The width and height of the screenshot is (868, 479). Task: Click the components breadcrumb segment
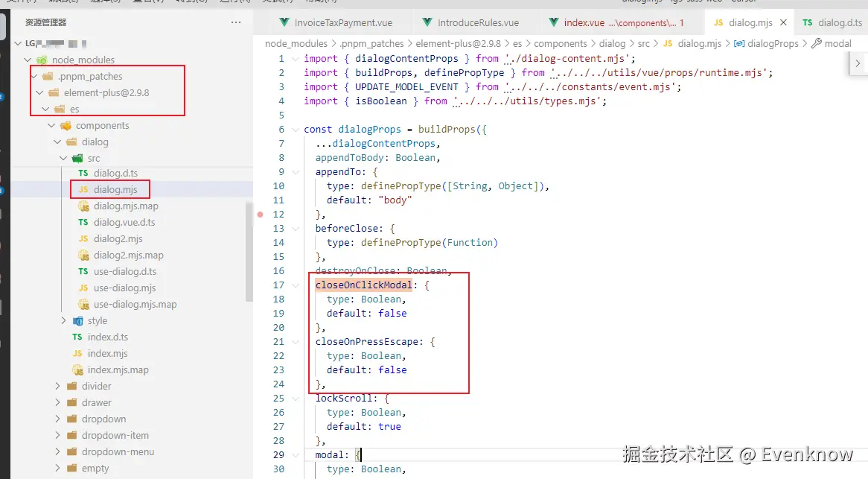561,44
